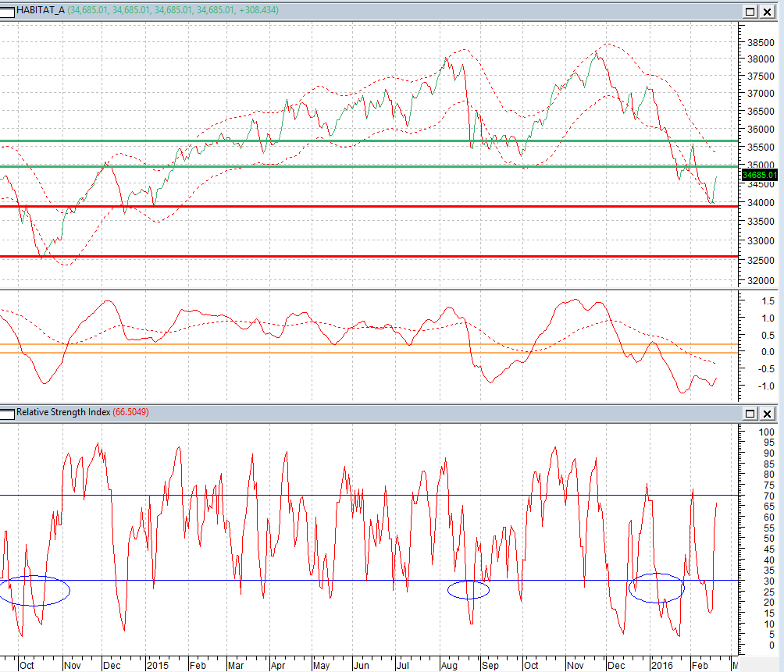Click the Aug date axis label
Viewport: 784px width, 672px height.
[x=449, y=666]
